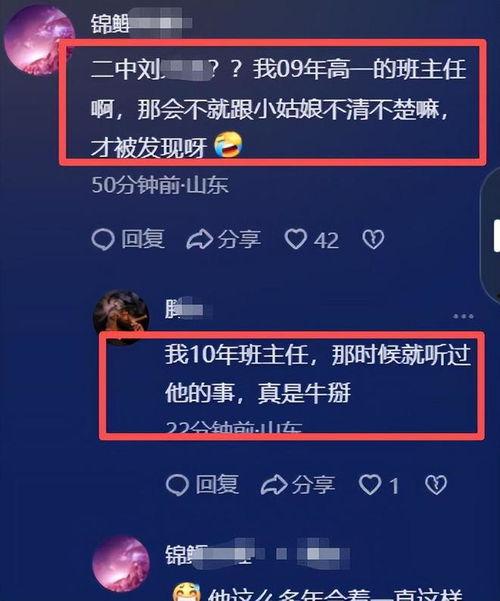This screenshot has height=601, width=500.
Task: Click the reply bubble icon under second comment
Action: [177, 485]
